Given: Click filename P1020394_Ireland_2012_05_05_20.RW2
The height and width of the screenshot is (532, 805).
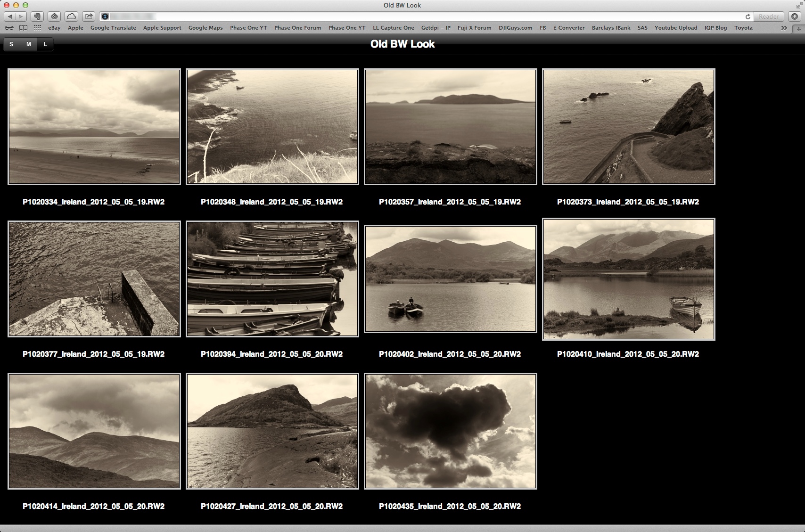Looking at the screenshot, I should 272,354.
